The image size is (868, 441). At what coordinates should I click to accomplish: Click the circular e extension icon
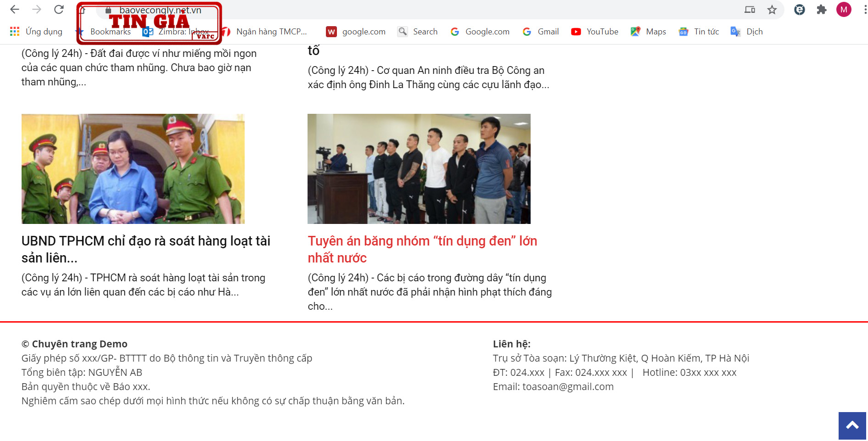tap(800, 10)
